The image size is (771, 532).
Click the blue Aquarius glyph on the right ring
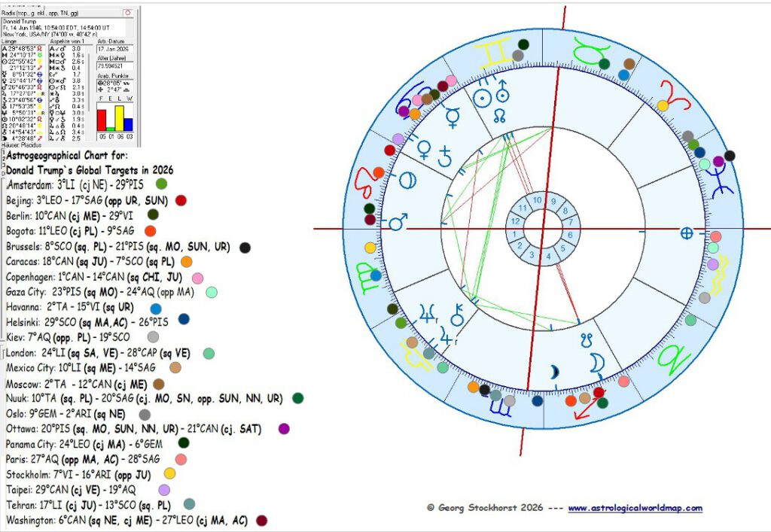720,179
